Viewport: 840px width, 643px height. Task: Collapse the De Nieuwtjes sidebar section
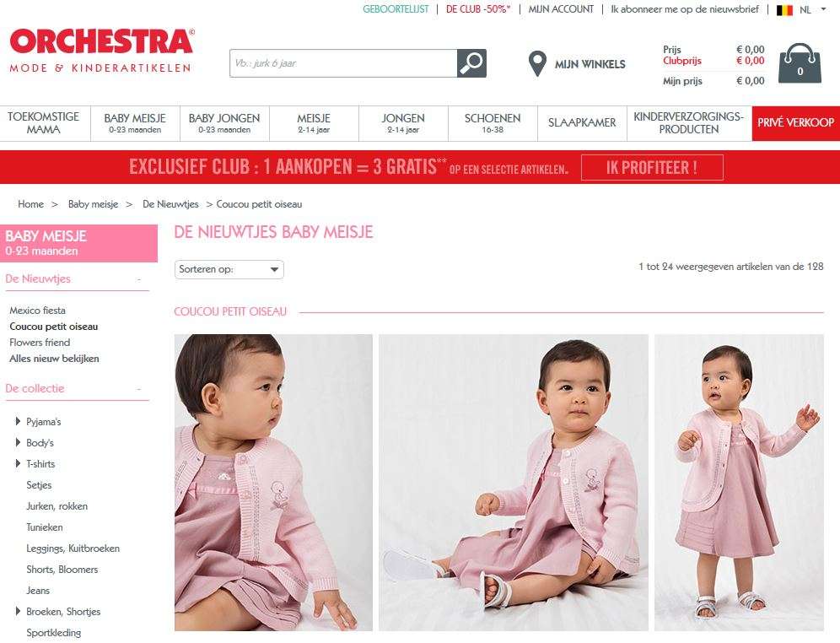pyautogui.click(x=139, y=279)
